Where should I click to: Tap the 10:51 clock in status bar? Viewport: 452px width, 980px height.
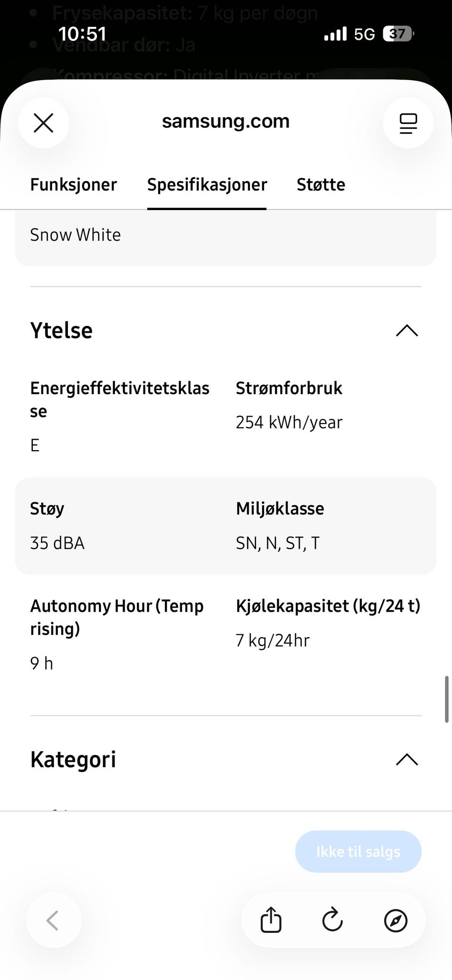pyautogui.click(x=82, y=34)
